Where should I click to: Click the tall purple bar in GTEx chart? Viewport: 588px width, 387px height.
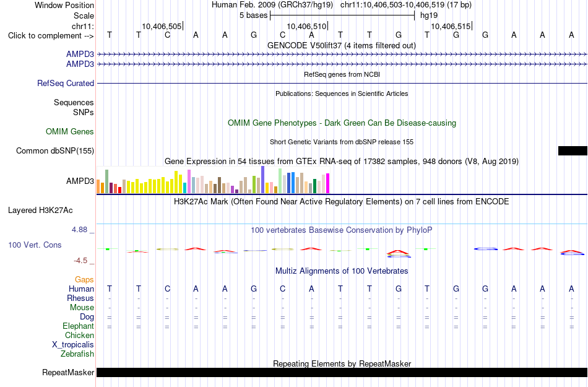(262, 180)
